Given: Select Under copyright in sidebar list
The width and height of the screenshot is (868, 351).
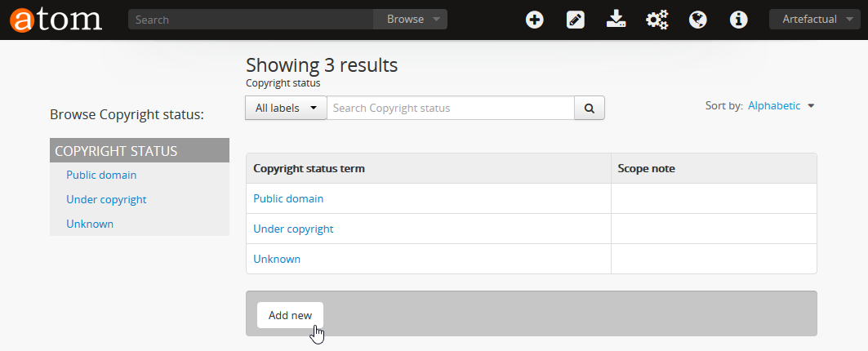Looking at the screenshot, I should [106, 199].
